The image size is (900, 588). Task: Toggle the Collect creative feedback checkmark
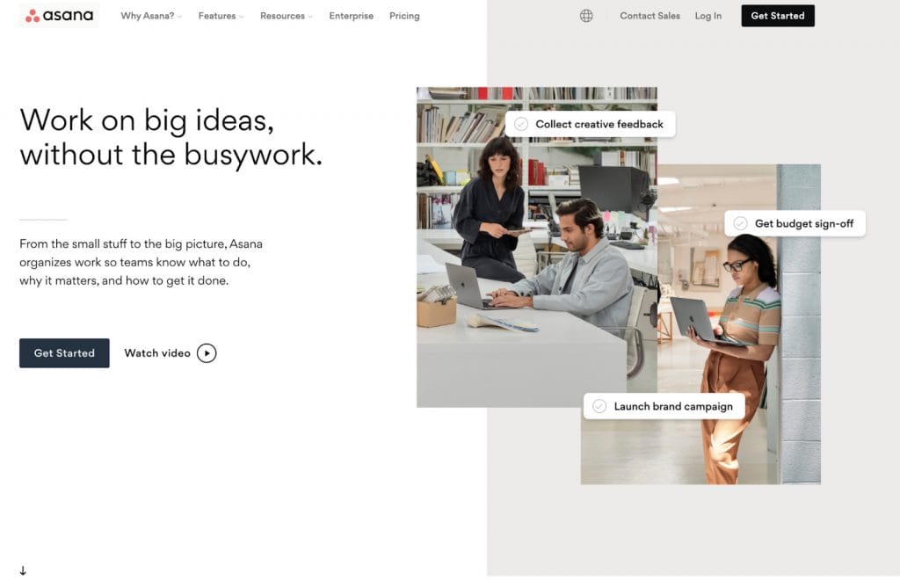coord(521,124)
